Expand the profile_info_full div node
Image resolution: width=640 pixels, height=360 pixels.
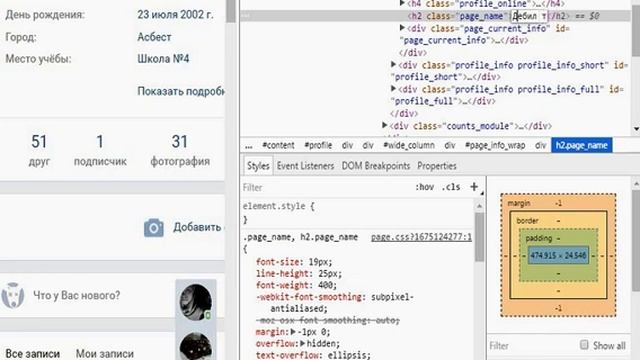click(x=393, y=89)
